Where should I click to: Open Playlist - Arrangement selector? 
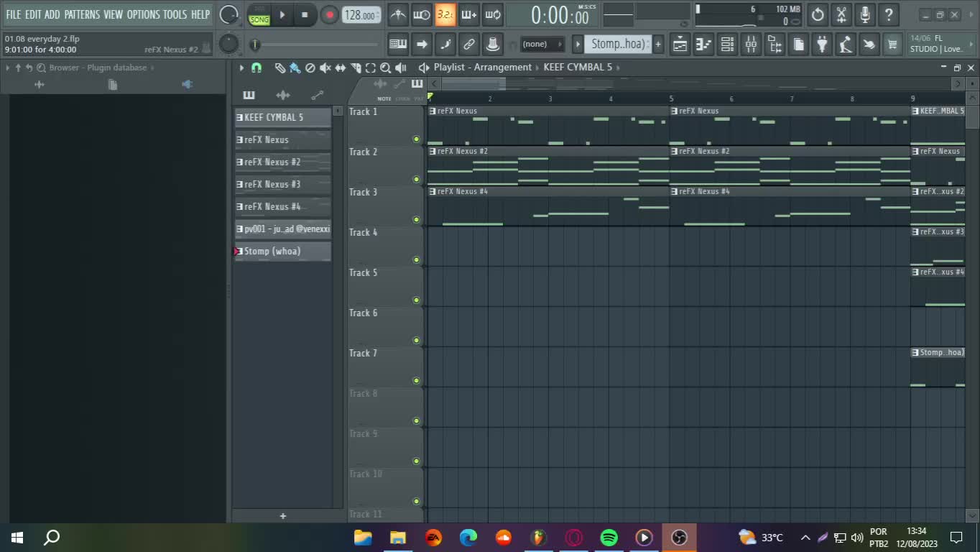[482, 68]
